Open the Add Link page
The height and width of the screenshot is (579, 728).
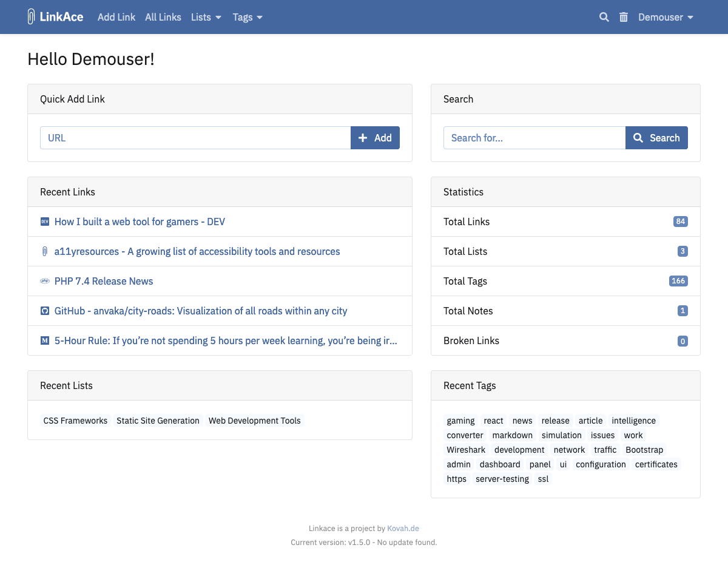[116, 17]
